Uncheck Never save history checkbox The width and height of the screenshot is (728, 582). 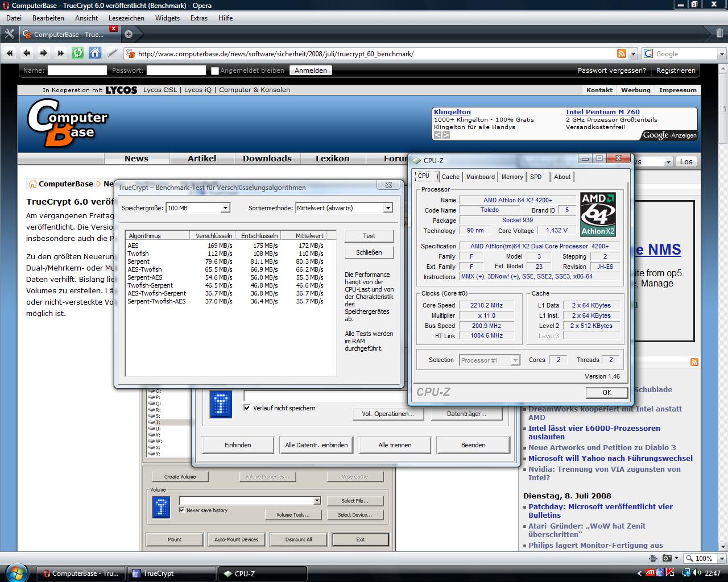tap(181, 510)
